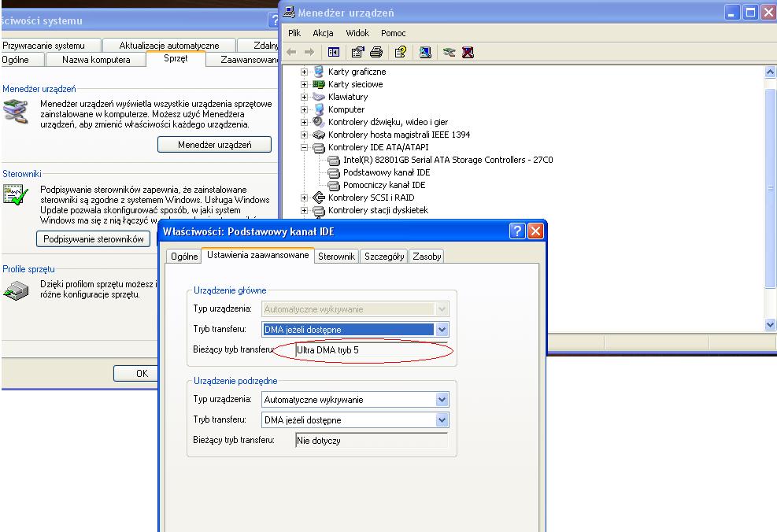Click the Karty graficzne display adapter icon
Screen dimensions: 777x532
(319, 72)
